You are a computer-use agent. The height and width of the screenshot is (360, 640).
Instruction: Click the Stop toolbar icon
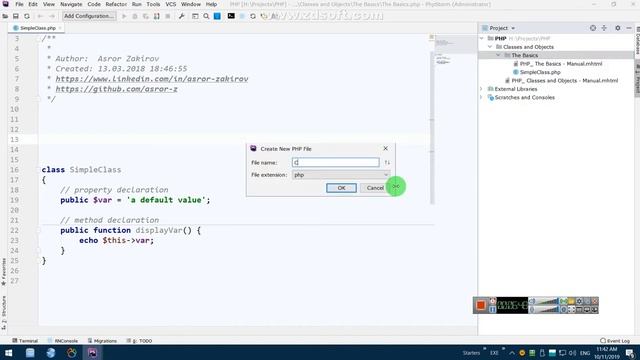[168, 16]
